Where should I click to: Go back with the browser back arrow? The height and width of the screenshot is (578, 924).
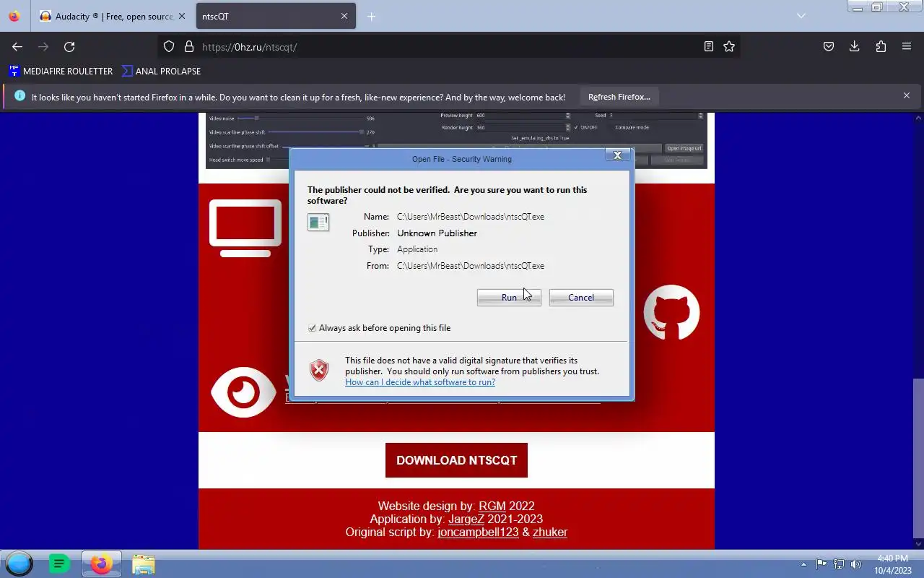pyautogui.click(x=17, y=46)
